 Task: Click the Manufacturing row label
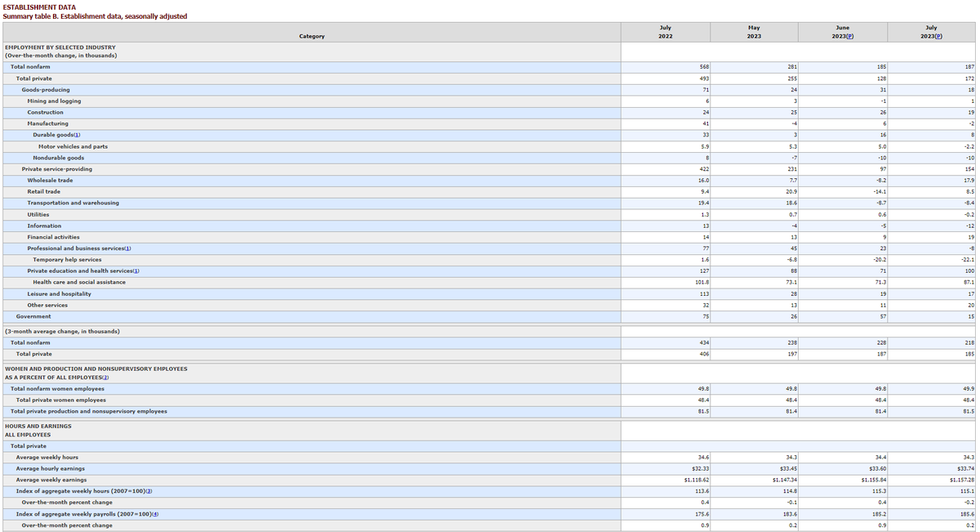(x=47, y=123)
